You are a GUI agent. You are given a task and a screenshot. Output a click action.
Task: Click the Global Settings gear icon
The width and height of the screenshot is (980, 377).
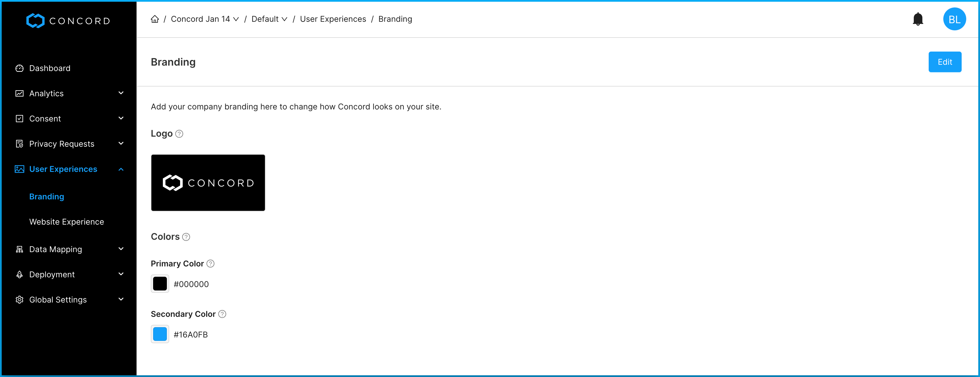(x=19, y=300)
